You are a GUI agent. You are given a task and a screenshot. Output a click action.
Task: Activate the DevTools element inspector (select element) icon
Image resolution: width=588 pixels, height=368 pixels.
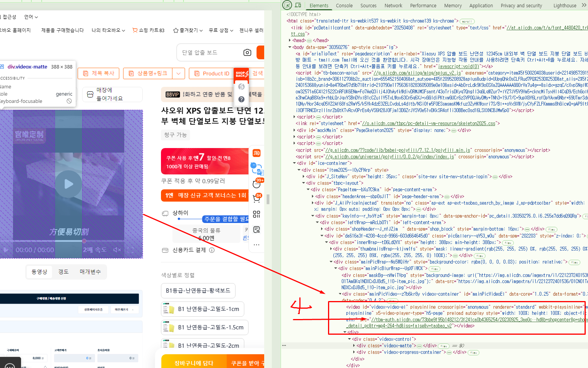[x=287, y=5]
